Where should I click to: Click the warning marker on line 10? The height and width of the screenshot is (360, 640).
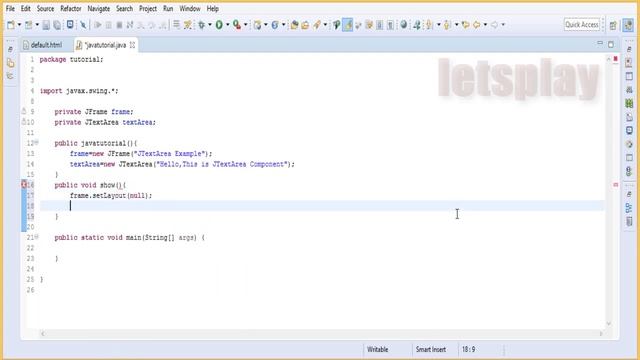(24, 122)
